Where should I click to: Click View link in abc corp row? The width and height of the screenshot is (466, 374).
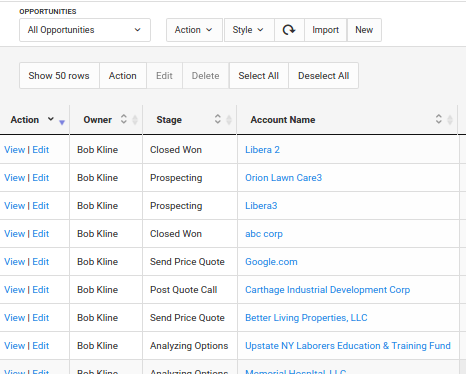(x=15, y=234)
